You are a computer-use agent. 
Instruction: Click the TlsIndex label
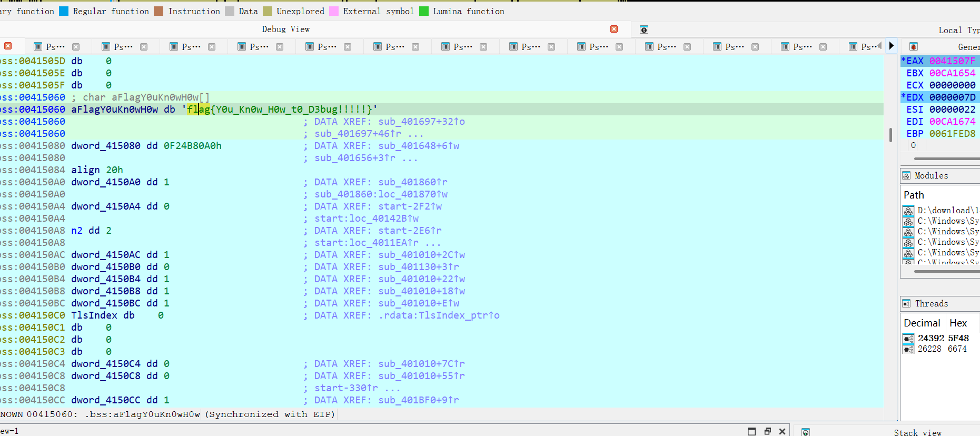94,315
